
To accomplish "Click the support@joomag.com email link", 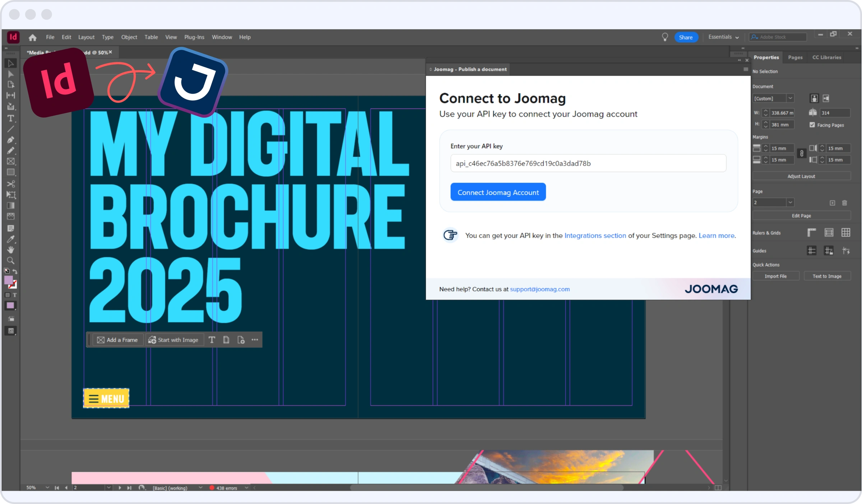I will tap(540, 289).
